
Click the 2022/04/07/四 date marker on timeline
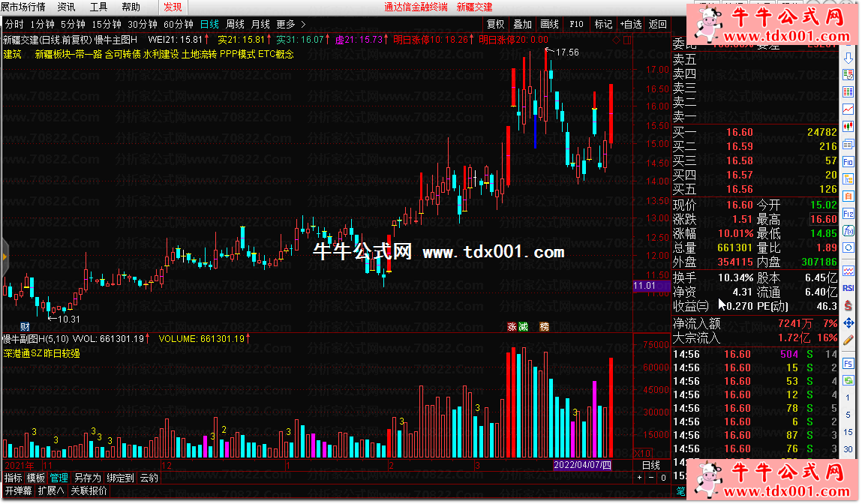click(582, 465)
